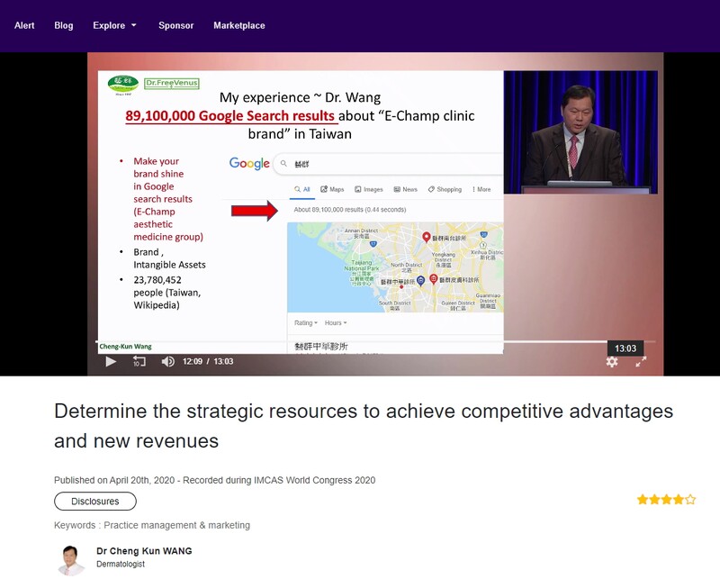Open the Sponsor page
Screen dimensions: 720x588
(175, 26)
